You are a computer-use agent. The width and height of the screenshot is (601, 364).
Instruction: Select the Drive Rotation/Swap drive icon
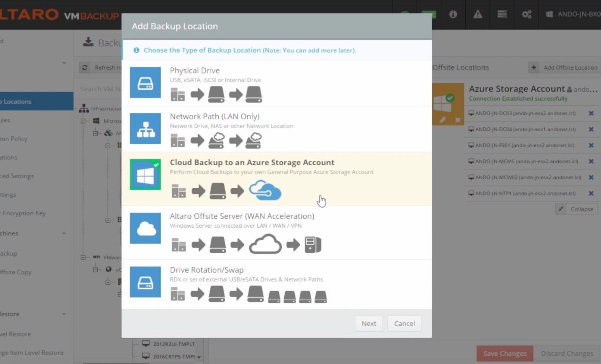click(x=145, y=282)
